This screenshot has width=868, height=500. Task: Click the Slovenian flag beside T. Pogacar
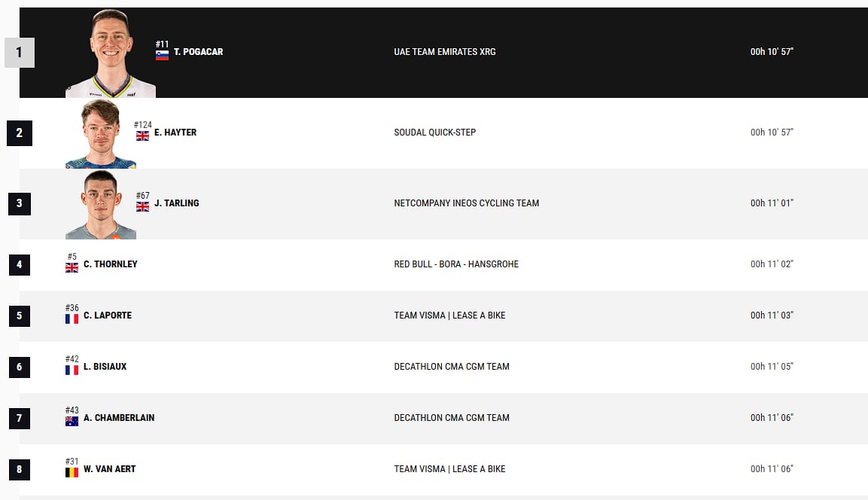click(162, 56)
